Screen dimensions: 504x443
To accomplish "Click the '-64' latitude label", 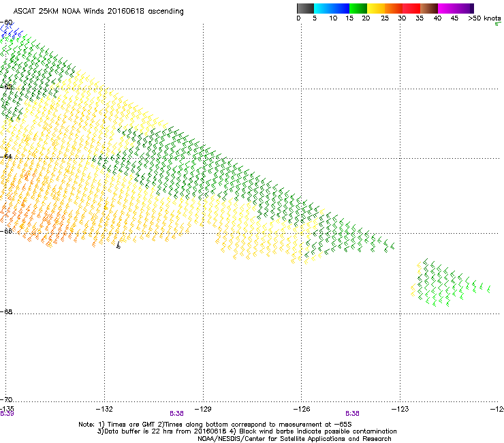I will click(x=7, y=157).
